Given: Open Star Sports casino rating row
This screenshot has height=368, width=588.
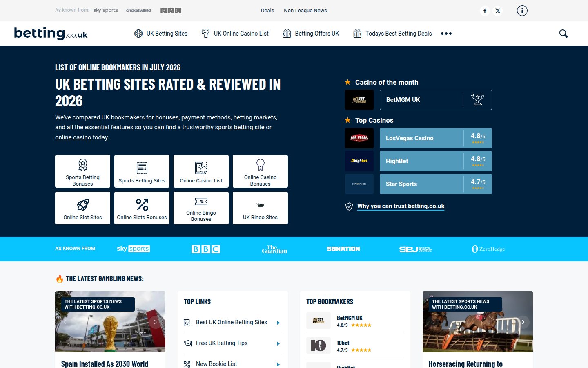Looking at the screenshot, I should tap(436, 184).
